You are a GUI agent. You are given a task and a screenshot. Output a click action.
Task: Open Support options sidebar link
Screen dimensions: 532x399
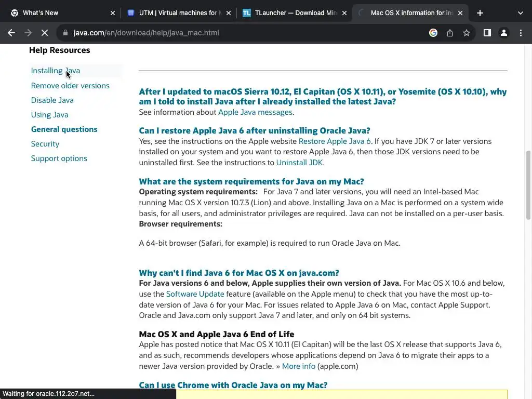[x=59, y=158]
